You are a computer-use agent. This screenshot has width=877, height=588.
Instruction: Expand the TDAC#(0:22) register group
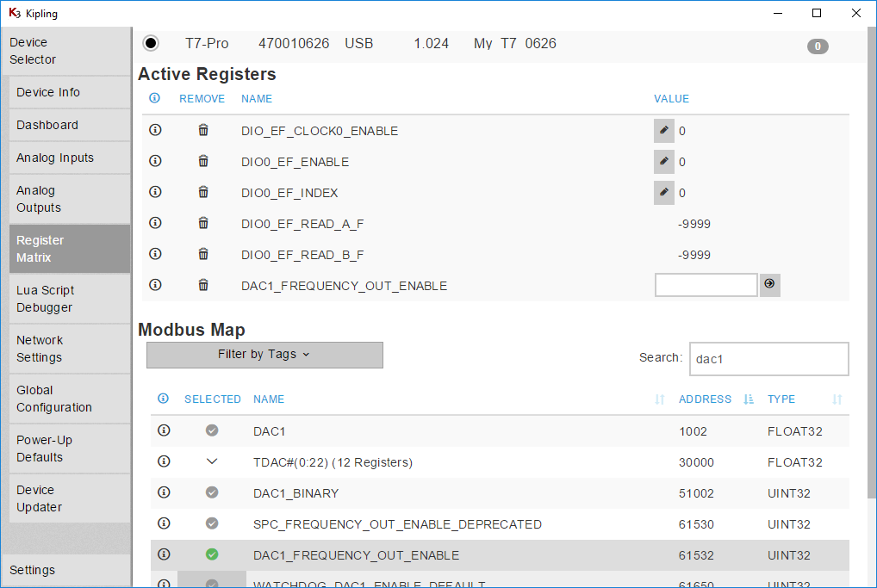pos(212,462)
